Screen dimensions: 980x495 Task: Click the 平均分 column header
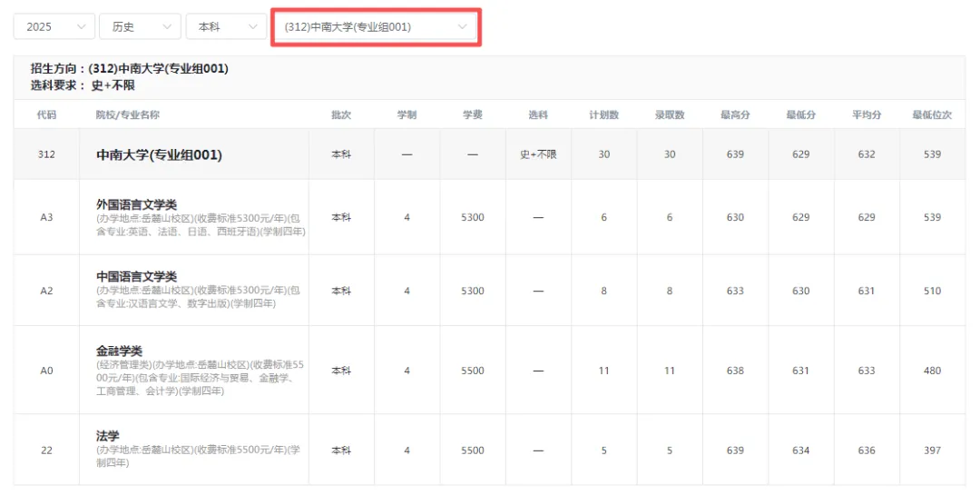click(867, 114)
